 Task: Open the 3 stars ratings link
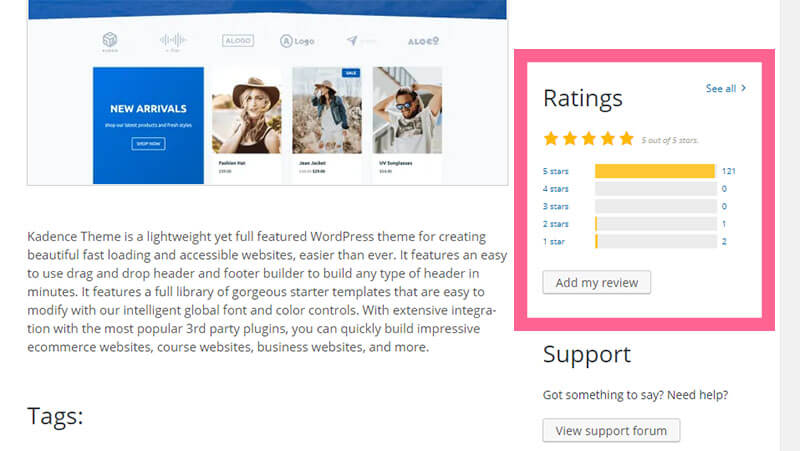tap(555, 207)
